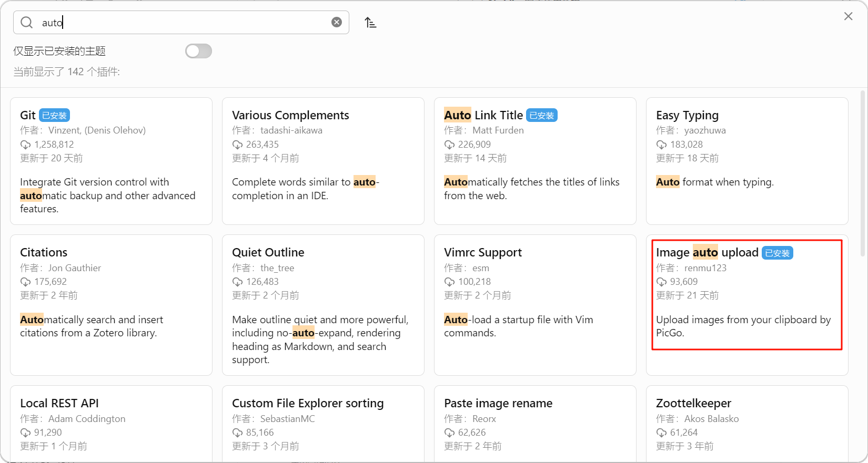Select the Easy Typing plugin

click(747, 161)
